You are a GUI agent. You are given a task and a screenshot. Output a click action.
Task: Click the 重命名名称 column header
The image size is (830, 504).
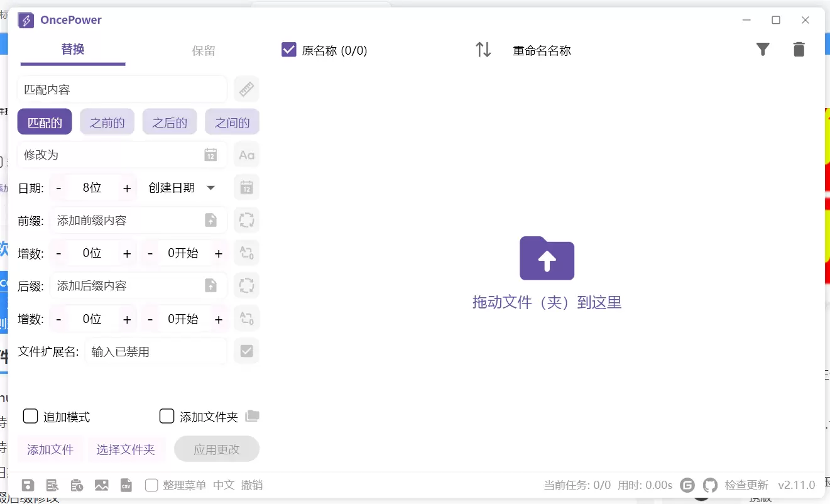(x=542, y=51)
